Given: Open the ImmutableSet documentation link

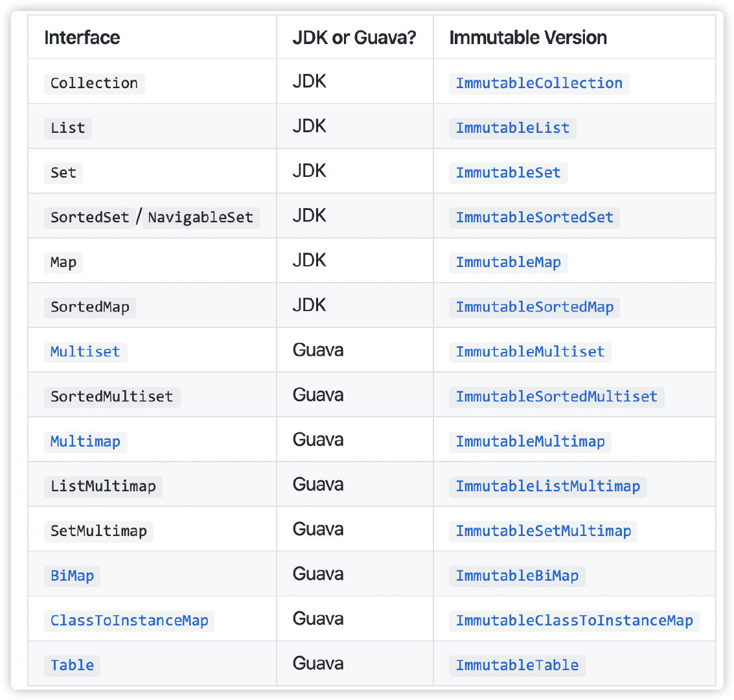Looking at the screenshot, I should pos(508,172).
